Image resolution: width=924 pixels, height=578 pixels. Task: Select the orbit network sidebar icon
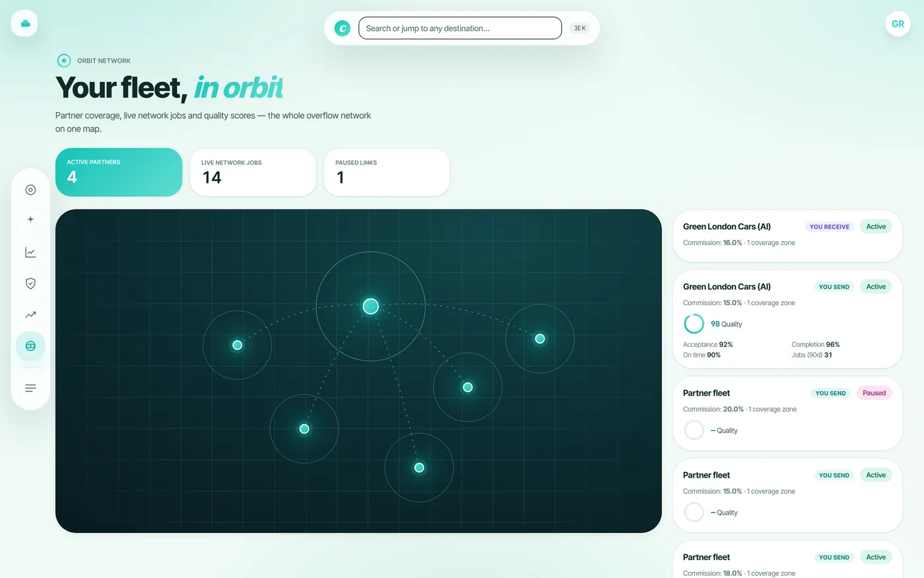point(30,346)
